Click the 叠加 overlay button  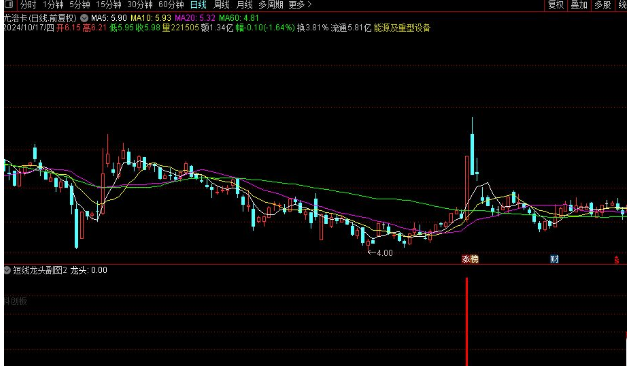(x=579, y=5)
